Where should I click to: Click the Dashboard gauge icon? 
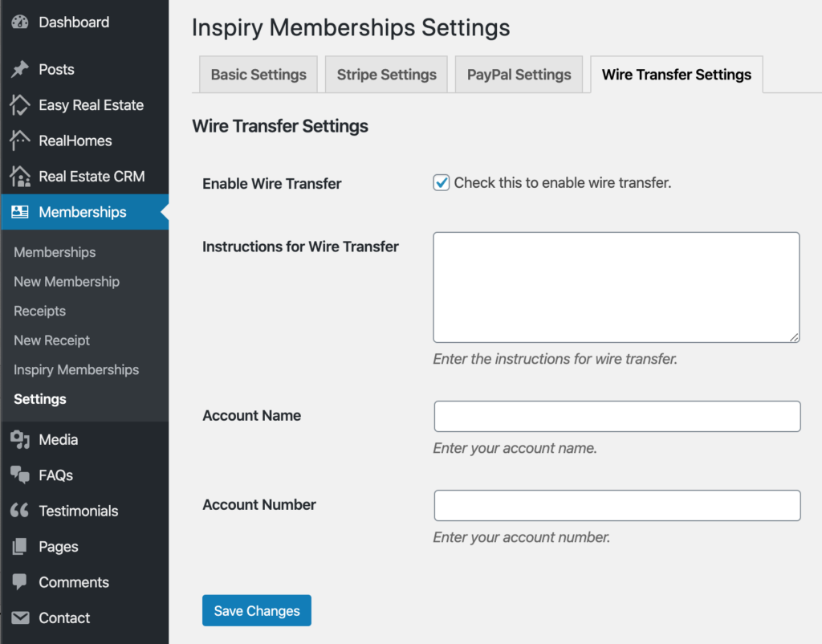(20, 22)
